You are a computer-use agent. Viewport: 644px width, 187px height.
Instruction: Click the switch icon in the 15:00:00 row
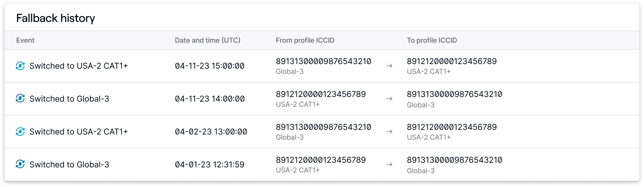[20, 66]
